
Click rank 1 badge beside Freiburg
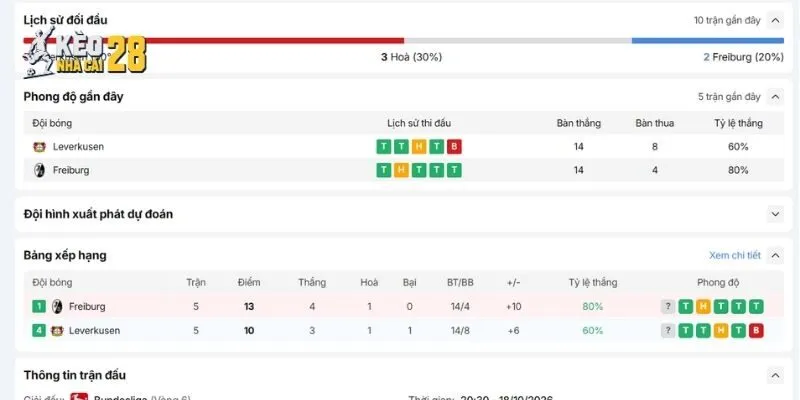tap(39, 307)
